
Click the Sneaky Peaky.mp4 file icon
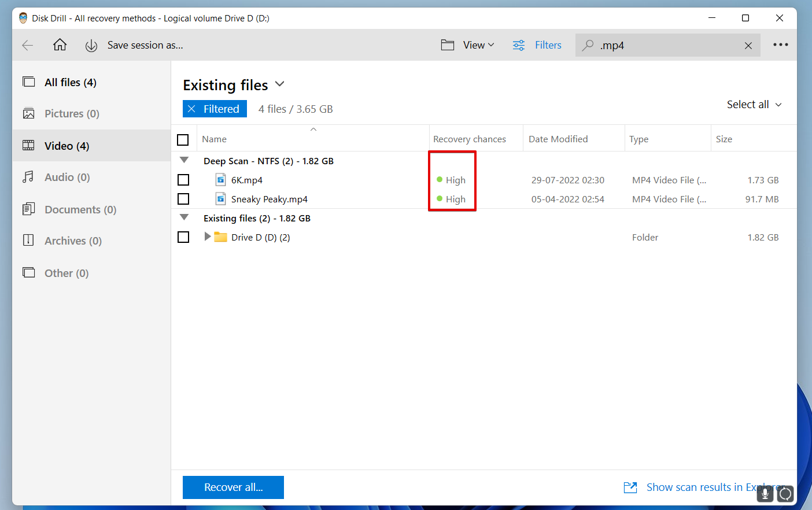[221, 199]
